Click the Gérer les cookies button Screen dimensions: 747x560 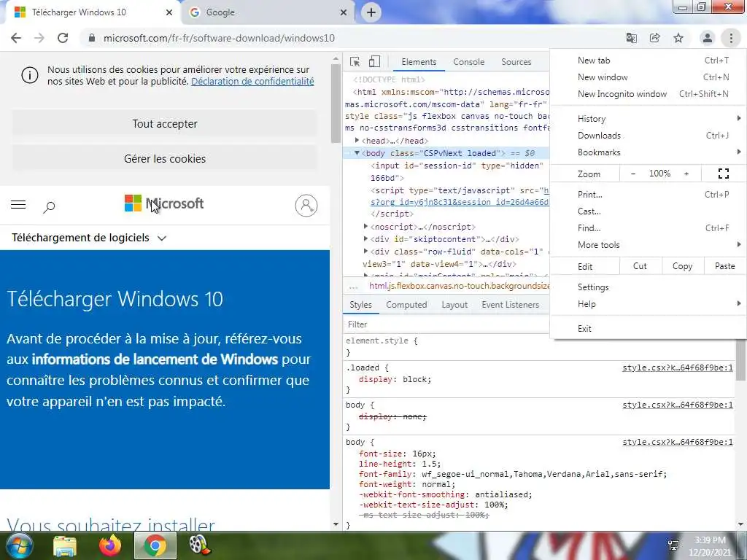click(164, 158)
